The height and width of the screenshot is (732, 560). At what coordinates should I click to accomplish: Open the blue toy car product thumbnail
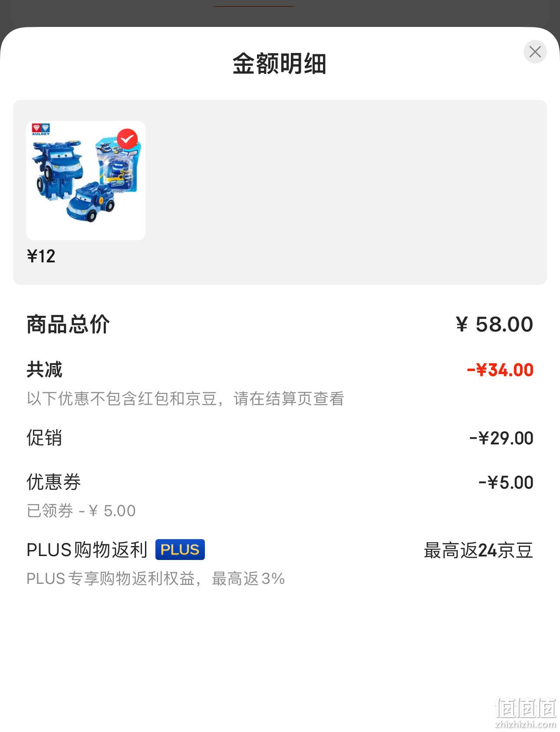point(86,180)
